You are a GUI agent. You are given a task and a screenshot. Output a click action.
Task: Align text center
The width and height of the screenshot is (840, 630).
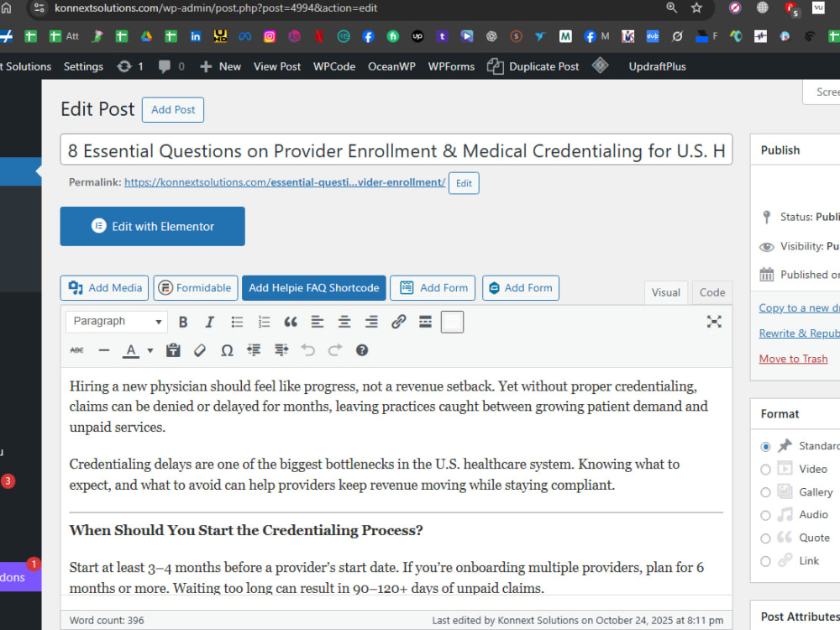(344, 322)
